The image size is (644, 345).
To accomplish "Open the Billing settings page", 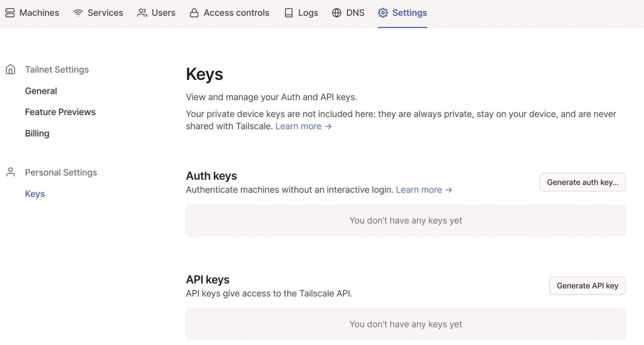I will [37, 133].
